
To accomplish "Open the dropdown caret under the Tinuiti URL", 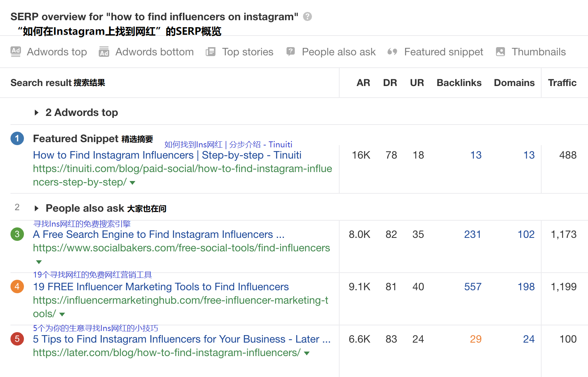I will [x=132, y=183].
